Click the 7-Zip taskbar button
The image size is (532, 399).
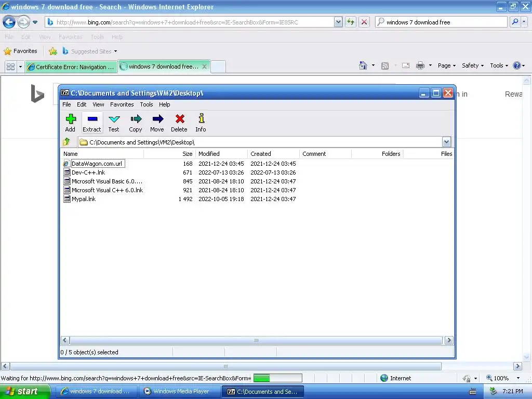(x=262, y=392)
